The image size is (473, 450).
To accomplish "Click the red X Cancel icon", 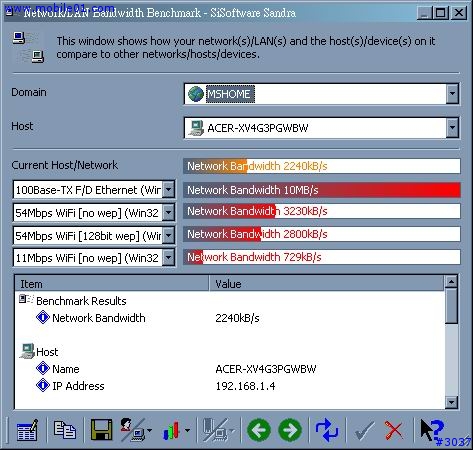I will tap(394, 430).
